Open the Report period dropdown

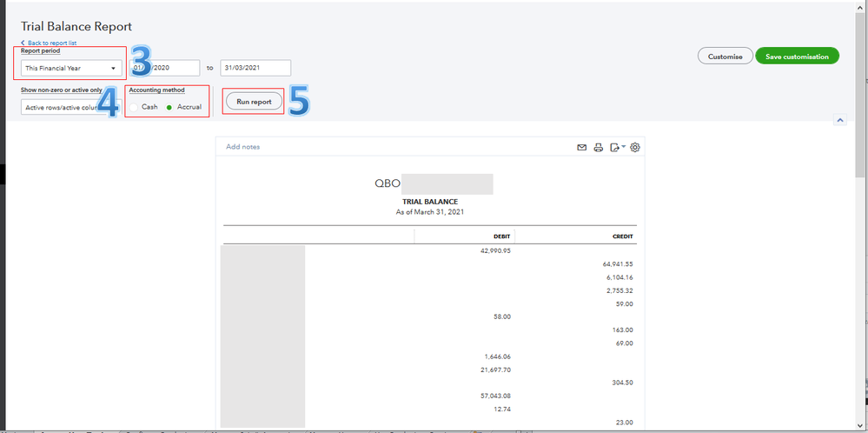(71, 68)
